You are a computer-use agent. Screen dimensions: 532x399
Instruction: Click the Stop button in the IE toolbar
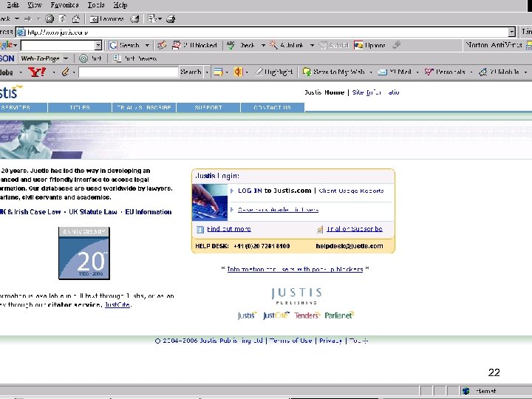[x=50, y=18]
